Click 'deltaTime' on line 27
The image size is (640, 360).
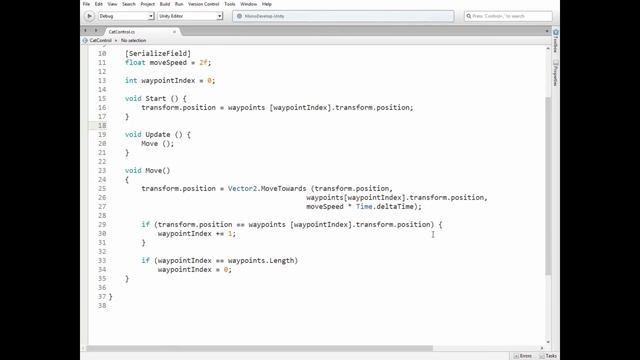pyautogui.click(x=395, y=206)
